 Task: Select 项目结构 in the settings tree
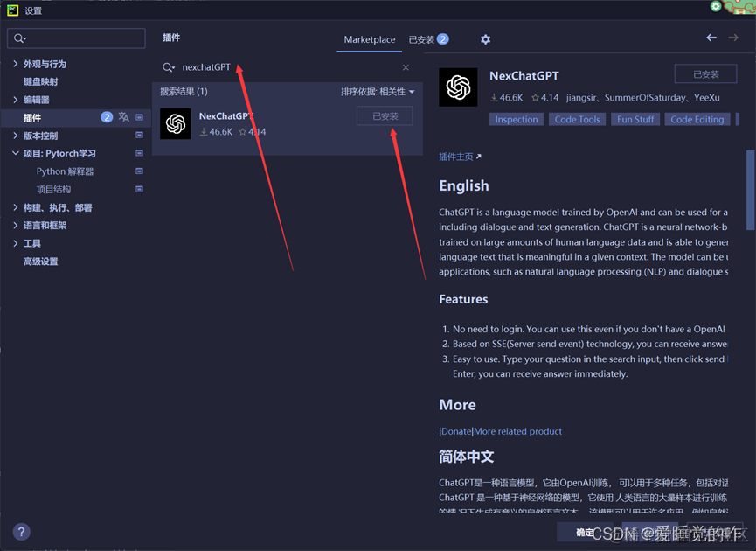coord(53,189)
